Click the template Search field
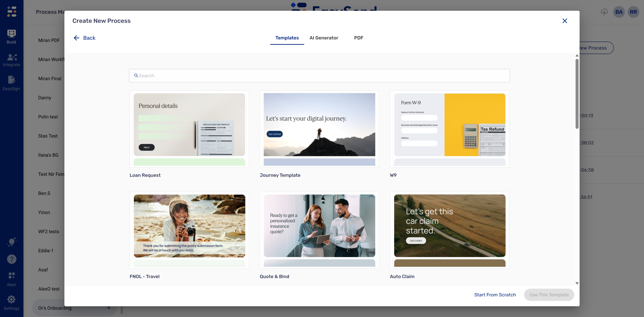Image resolution: width=644 pixels, height=317 pixels. click(319, 76)
